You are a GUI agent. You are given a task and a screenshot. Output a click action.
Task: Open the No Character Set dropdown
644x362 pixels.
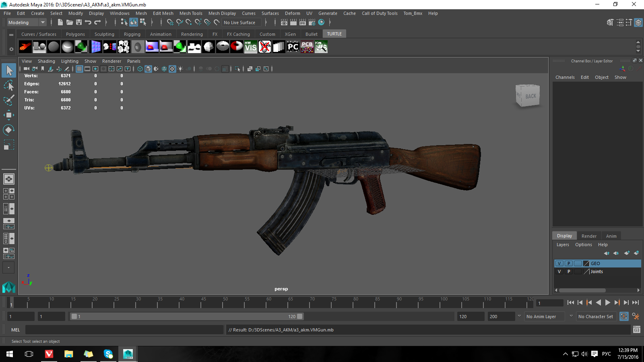(595, 317)
